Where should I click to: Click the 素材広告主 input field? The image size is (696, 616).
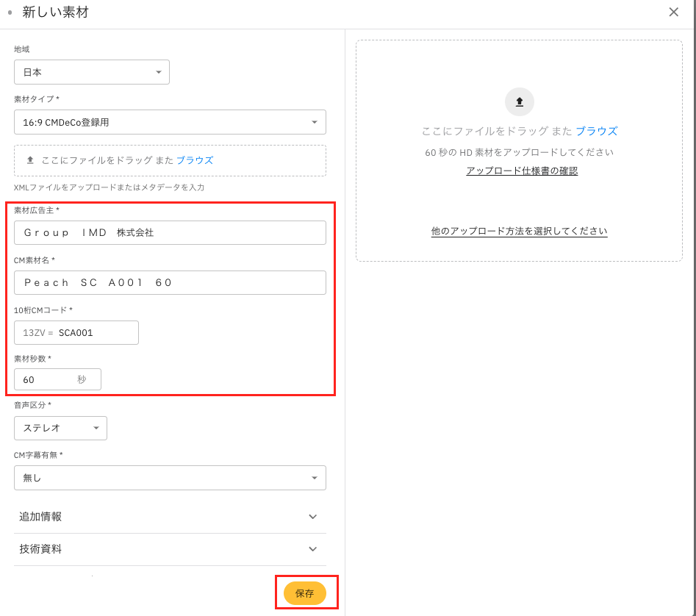(x=170, y=233)
